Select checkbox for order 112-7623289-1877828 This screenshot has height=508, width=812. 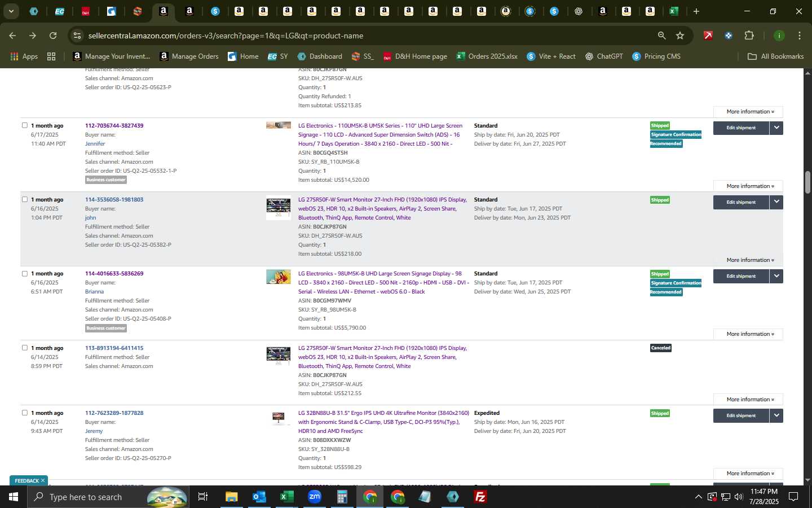pos(25,413)
